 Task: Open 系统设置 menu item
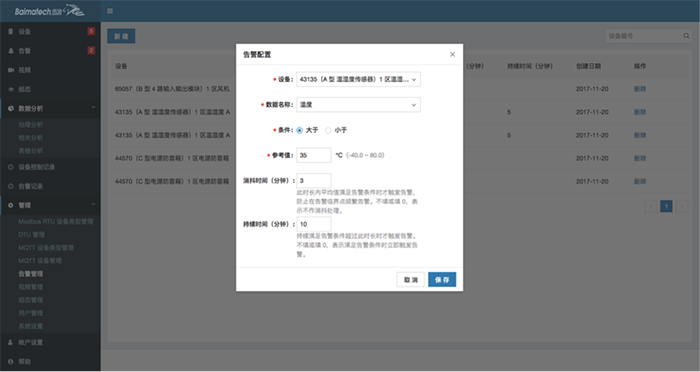(x=31, y=326)
